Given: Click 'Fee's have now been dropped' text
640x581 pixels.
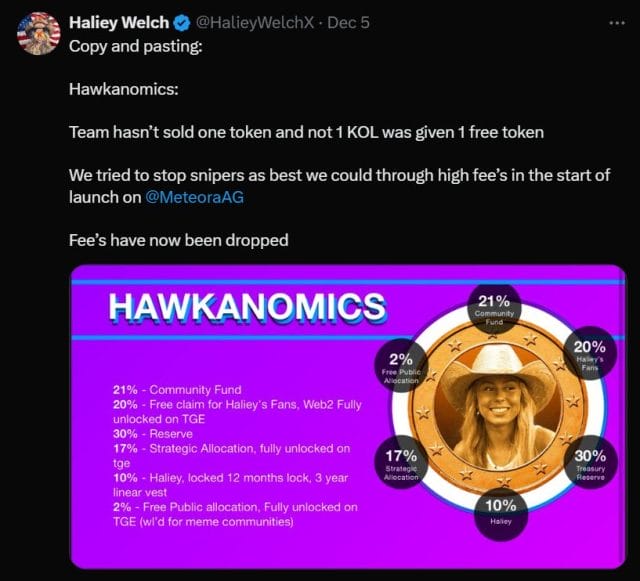Looking at the screenshot, I should (x=178, y=240).
